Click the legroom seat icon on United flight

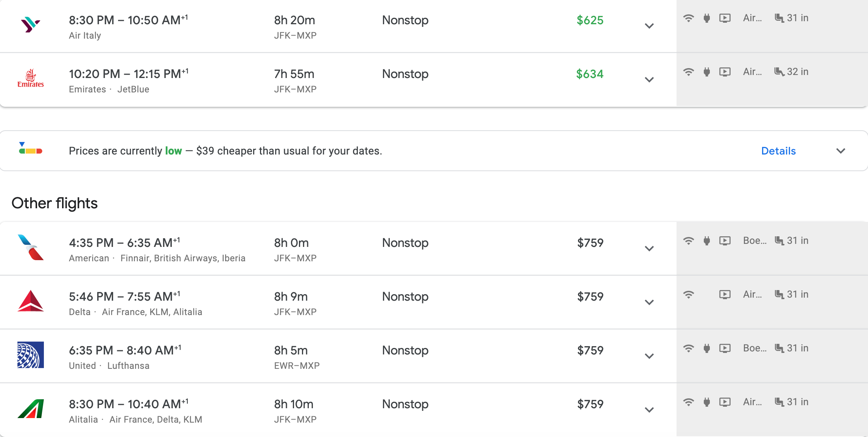tap(779, 348)
